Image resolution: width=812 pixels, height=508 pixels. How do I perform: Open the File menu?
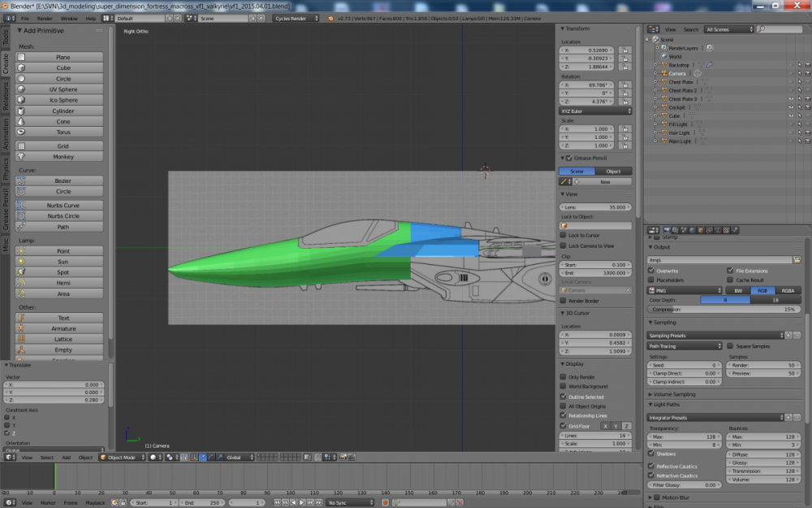25,18
